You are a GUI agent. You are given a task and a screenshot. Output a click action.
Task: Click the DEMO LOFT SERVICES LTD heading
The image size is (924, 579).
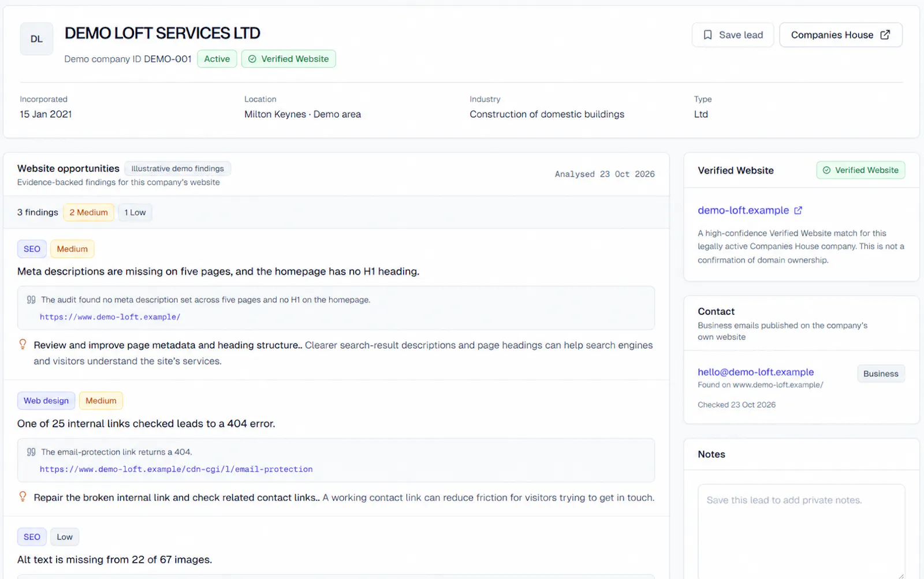pyautogui.click(x=162, y=33)
